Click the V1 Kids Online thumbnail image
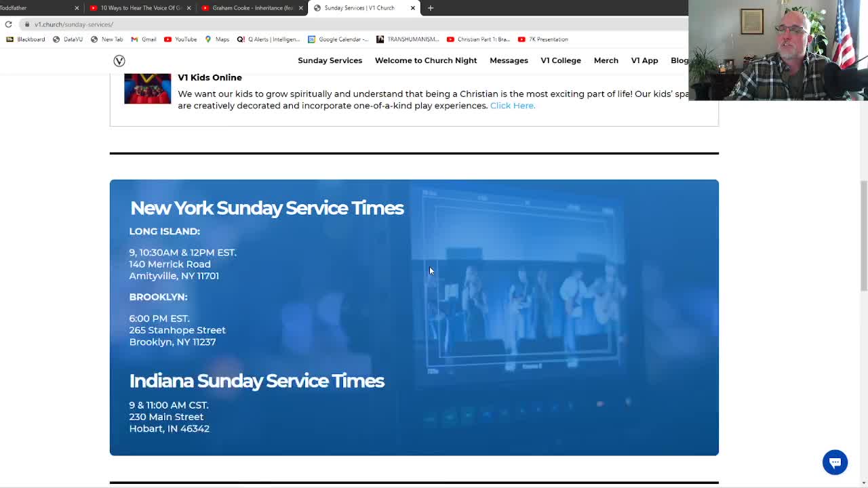 (x=147, y=88)
